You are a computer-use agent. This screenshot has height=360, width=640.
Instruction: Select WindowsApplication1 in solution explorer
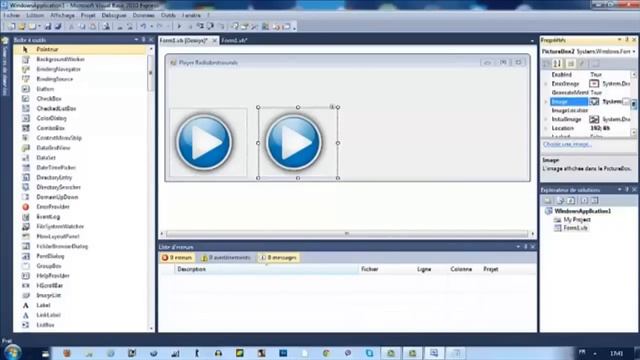click(x=582, y=211)
